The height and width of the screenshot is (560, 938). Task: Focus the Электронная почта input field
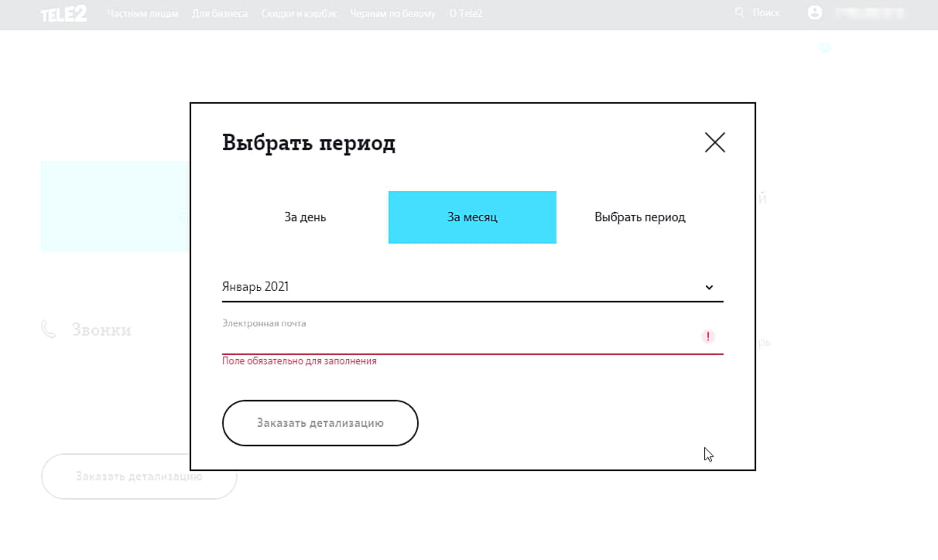[x=457, y=339]
